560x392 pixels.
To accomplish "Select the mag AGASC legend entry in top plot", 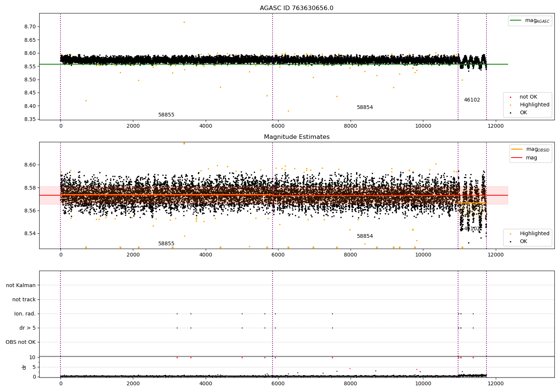I will pyautogui.click(x=530, y=21).
